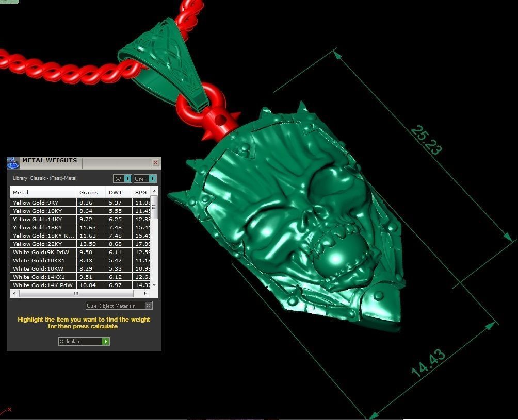Viewport: 518px width, 420px height.
Task: Close the Metal Weights panel
Action: click(156, 162)
